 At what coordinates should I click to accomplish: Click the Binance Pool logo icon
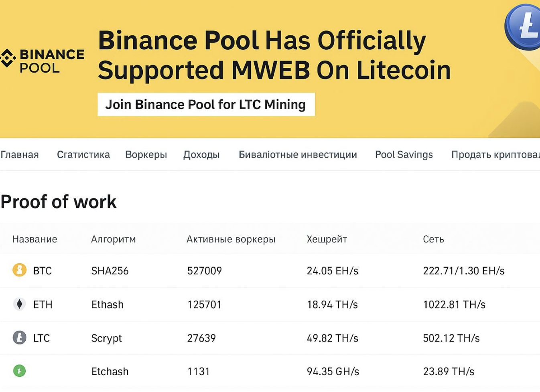(7, 59)
